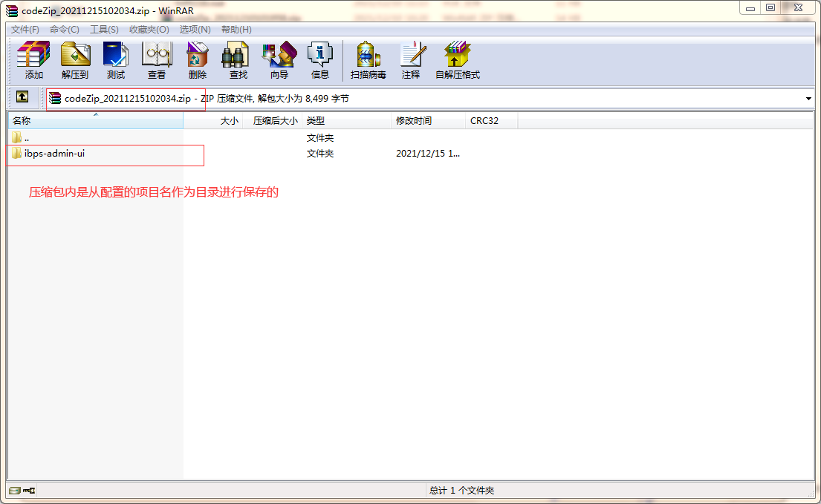The width and height of the screenshot is (821, 504).
Task: Start 扫描病毒 (Virus Scan)
Action: [x=368, y=60]
